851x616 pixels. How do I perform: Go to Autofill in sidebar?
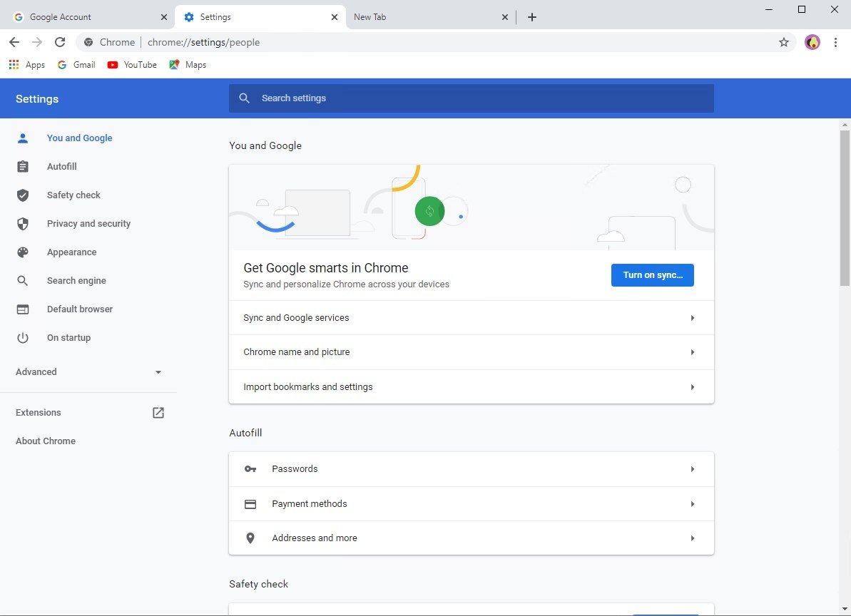[x=62, y=166]
